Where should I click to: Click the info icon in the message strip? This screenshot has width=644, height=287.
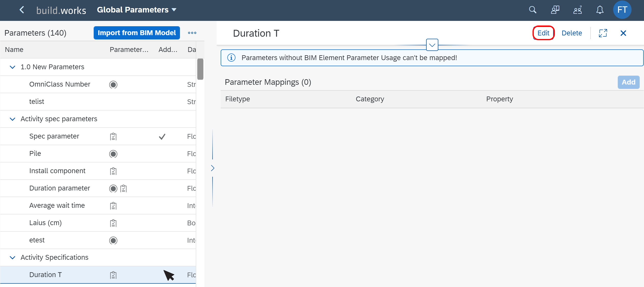(231, 58)
